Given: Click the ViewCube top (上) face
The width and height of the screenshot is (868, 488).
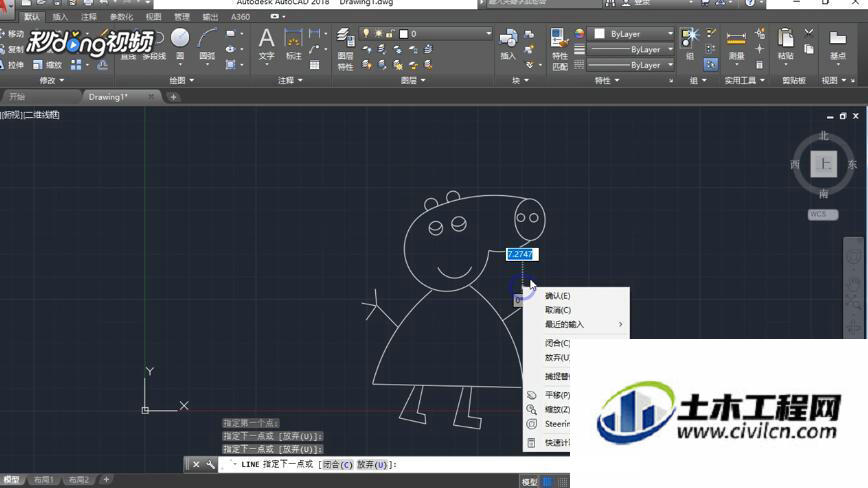Looking at the screenshot, I should click(824, 164).
